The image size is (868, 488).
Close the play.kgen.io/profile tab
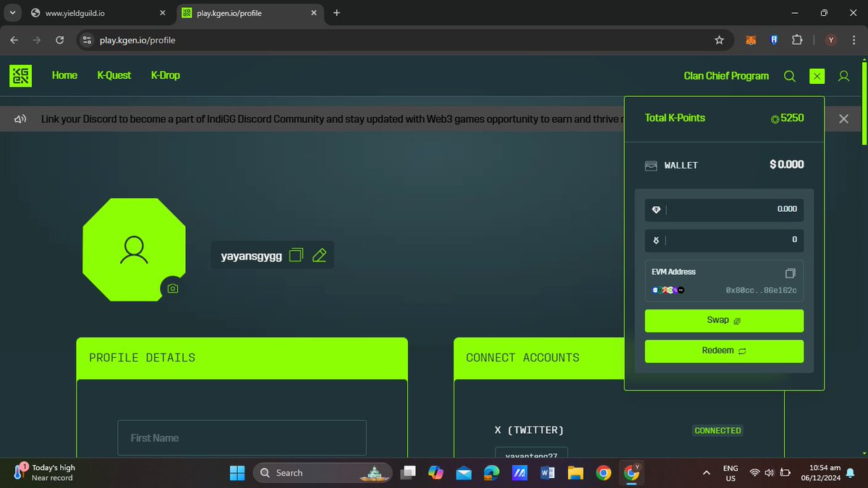pyautogui.click(x=315, y=13)
